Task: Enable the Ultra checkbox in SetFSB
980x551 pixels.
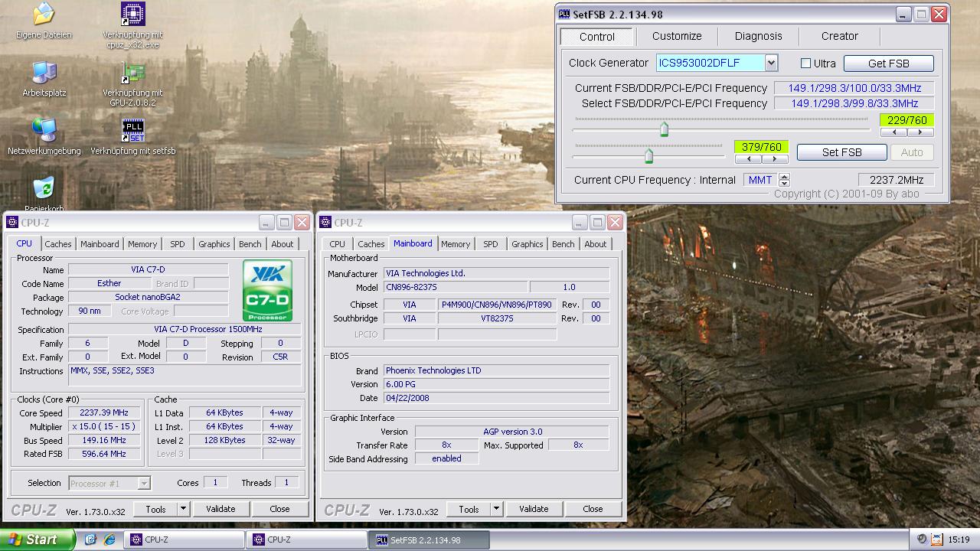Action: [x=805, y=64]
